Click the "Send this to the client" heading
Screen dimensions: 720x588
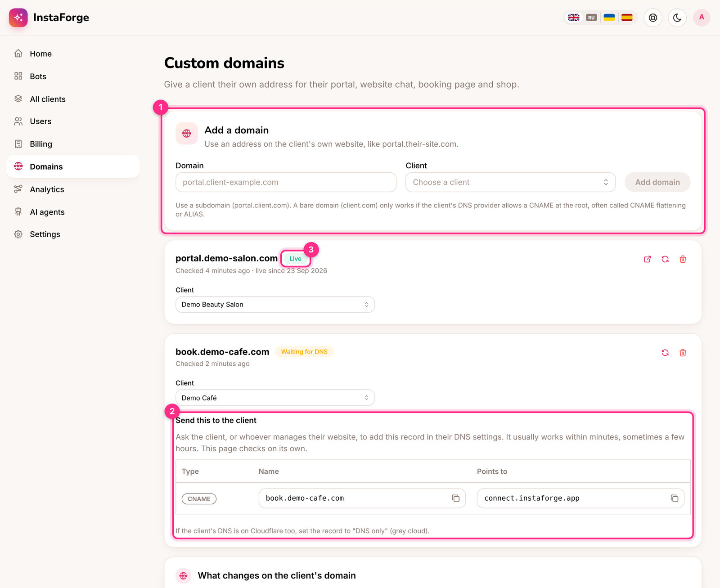pyautogui.click(x=216, y=420)
